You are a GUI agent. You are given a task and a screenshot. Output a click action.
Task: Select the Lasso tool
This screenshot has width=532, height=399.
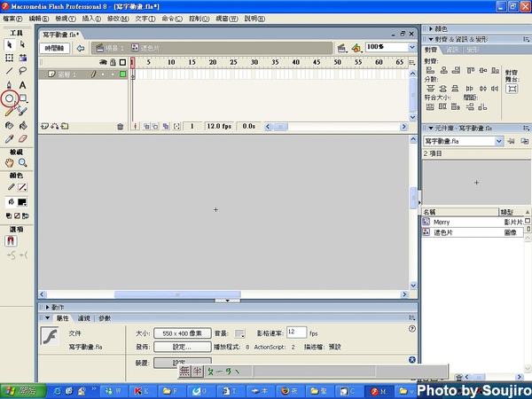tap(23, 71)
